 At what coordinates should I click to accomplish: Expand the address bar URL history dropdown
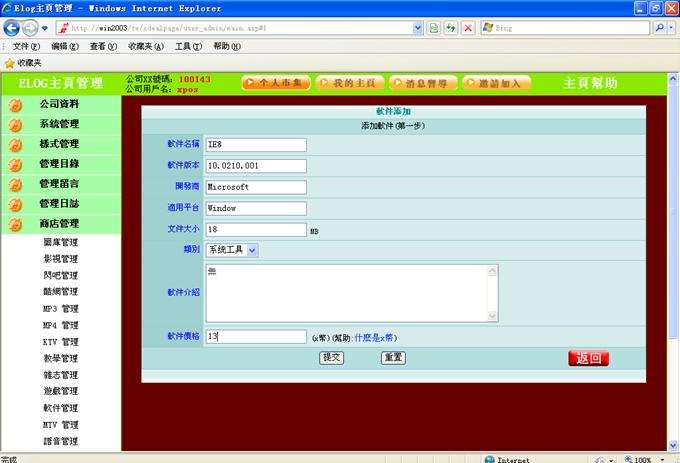click(417, 28)
